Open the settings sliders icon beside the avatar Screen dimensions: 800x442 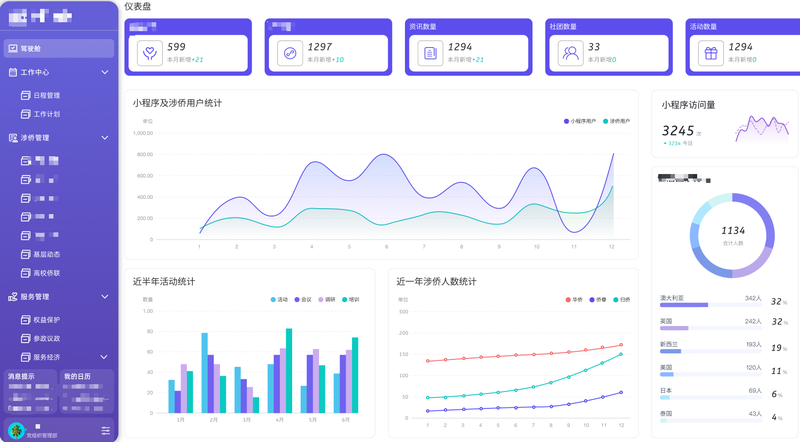tap(106, 430)
